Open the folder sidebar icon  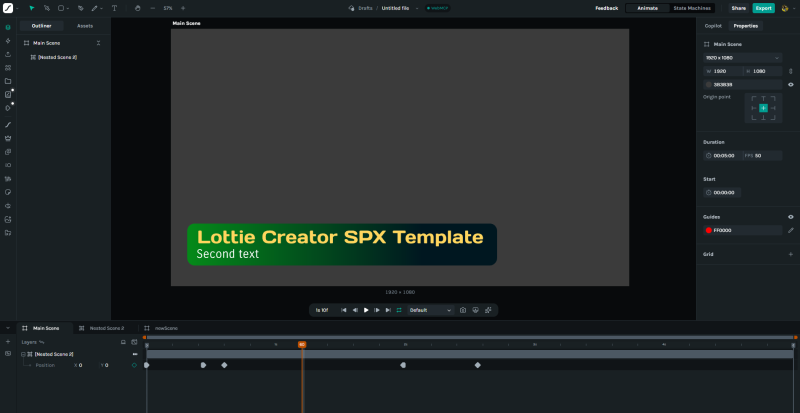coord(8,81)
